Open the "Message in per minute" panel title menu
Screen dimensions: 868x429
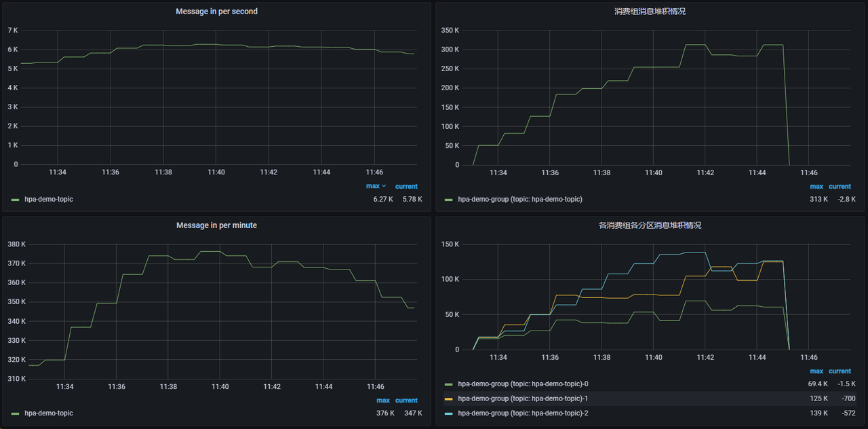coord(216,225)
